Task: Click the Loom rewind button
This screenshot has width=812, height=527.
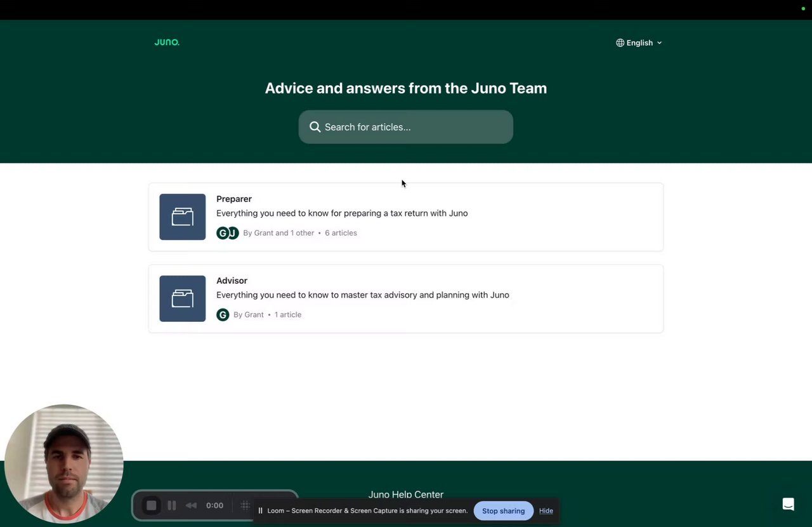Action: [x=191, y=505]
